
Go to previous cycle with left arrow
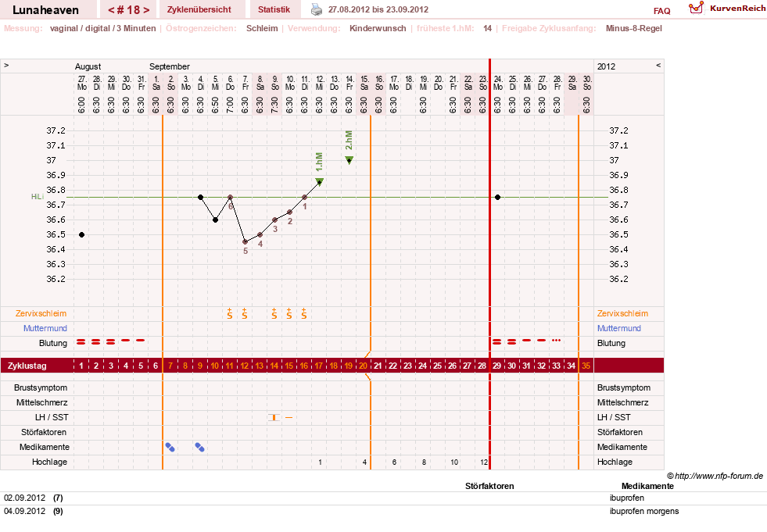[111, 10]
